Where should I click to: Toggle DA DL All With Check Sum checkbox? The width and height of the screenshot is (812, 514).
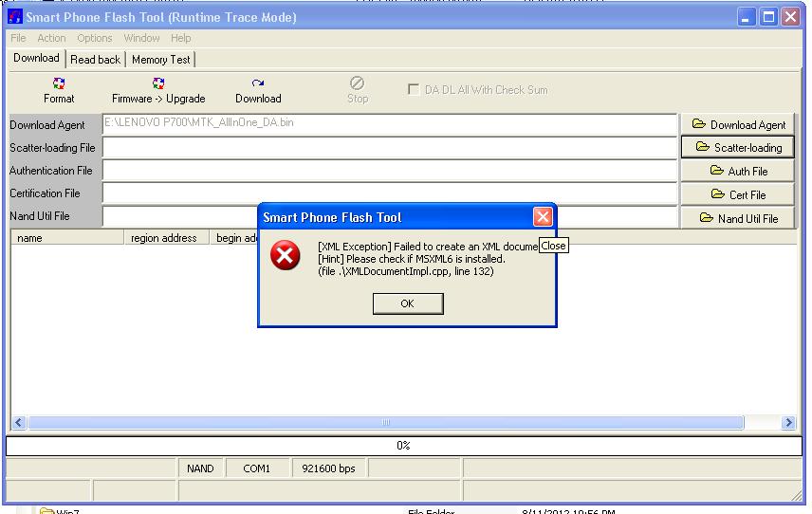(x=414, y=89)
